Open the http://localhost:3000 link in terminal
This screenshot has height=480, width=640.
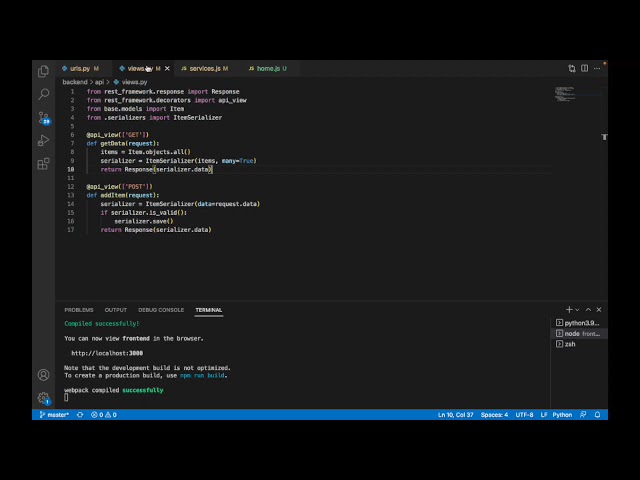(107, 353)
